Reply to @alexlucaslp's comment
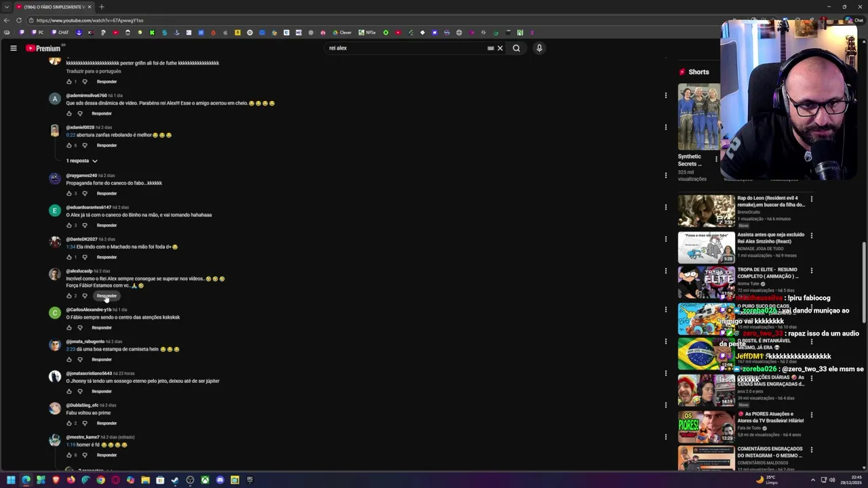This screenshot has height=488, width=868. click(x=106, y=296)
